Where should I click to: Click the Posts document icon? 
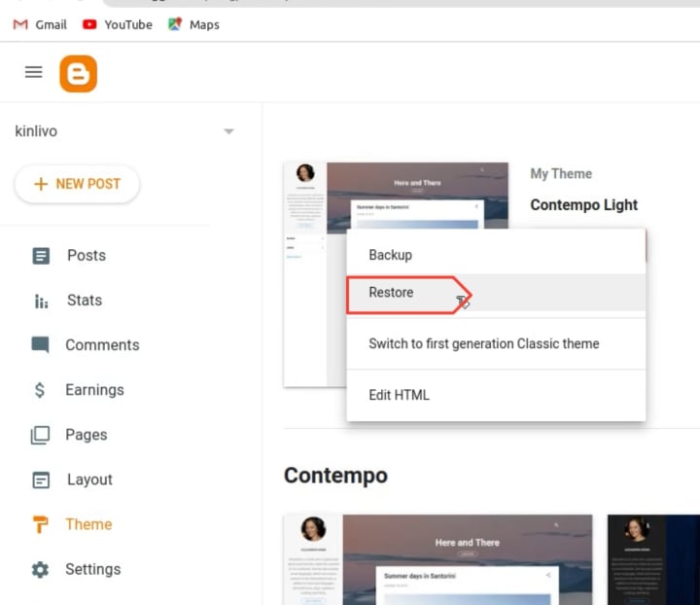[x=41, y=256]
